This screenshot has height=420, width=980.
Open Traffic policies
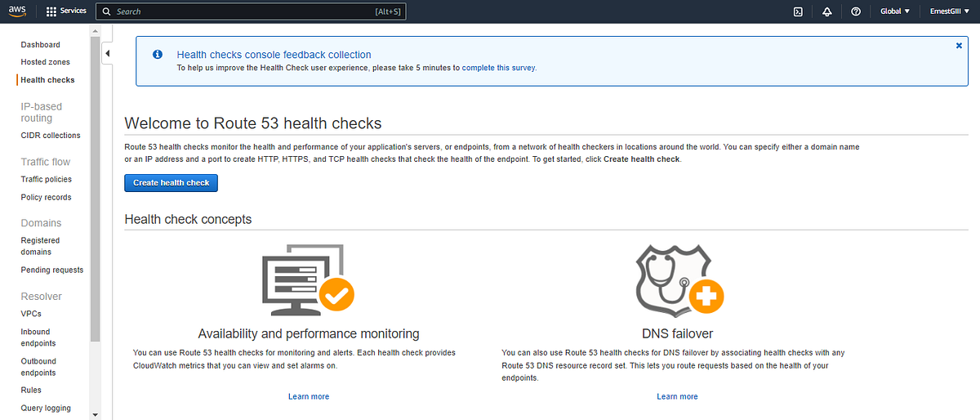tap(47, 179)
